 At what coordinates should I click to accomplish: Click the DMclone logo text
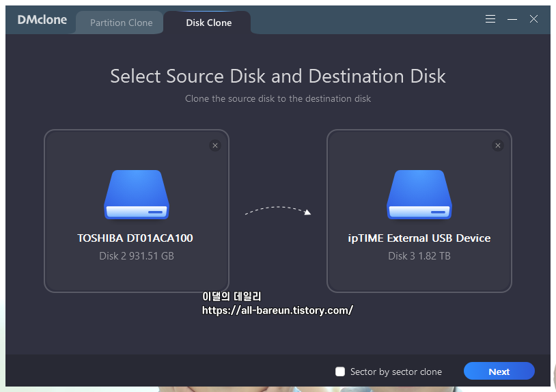[42, 20]
